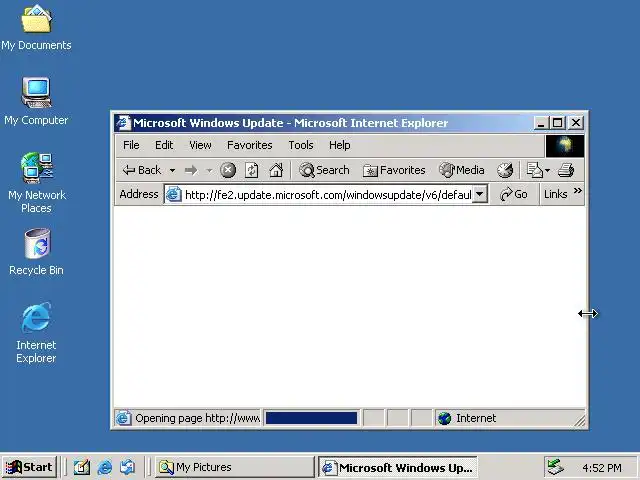Minimize the Internet Explorer window
640x480 pixels.
(x=541, y=123)
